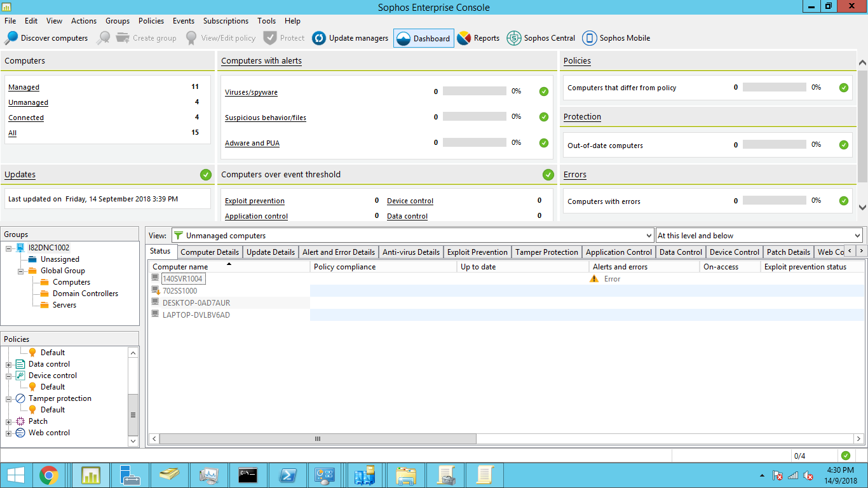Click the computer list horizontal scroll right arrow
This screenshot has width=868, height=488.
(x=859, y=439)
